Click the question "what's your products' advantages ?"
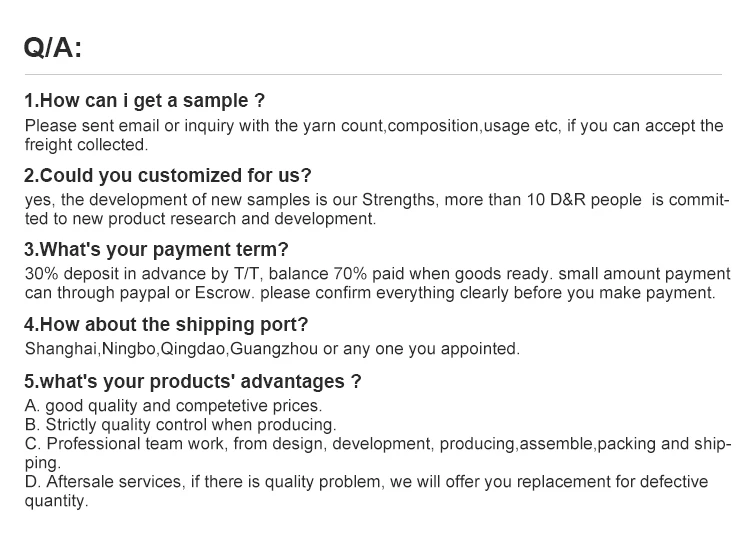The height and width of the screenshot is (539, 750). [193, 382]
